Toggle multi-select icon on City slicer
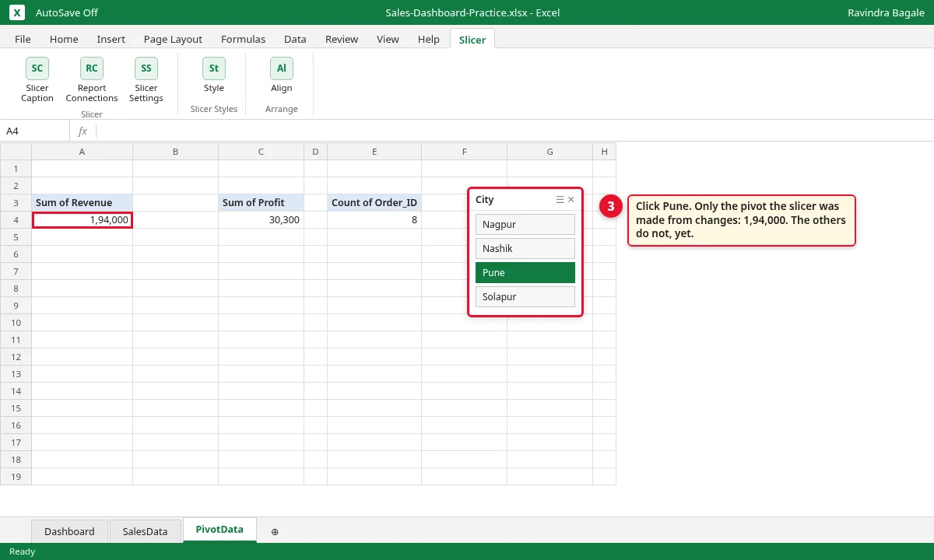Viewport: 934px width, 560px height. tap(560, 200)
